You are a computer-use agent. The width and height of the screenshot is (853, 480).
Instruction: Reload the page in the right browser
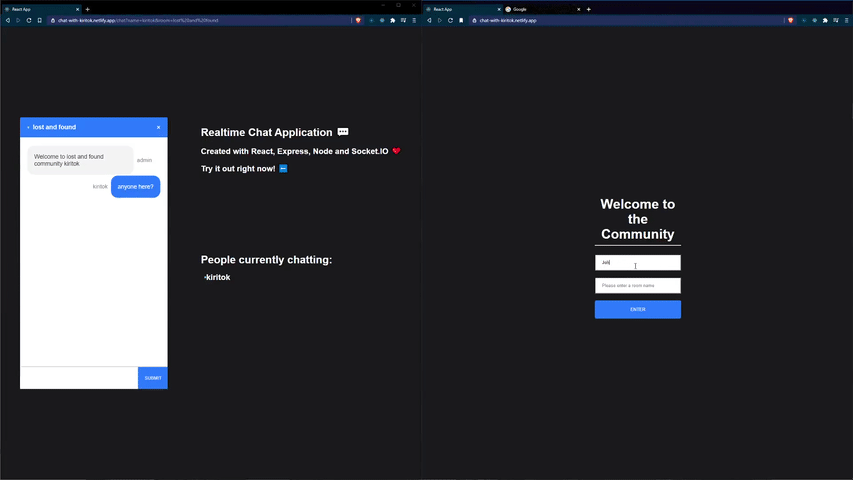point(450,20)
